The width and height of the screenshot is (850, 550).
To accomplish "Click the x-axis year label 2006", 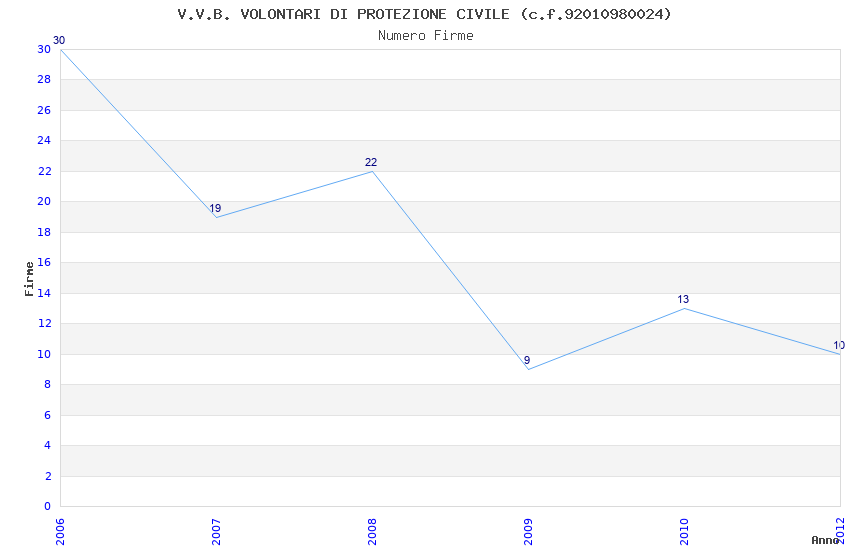I will pyautogui.click(x=60, y=532).
